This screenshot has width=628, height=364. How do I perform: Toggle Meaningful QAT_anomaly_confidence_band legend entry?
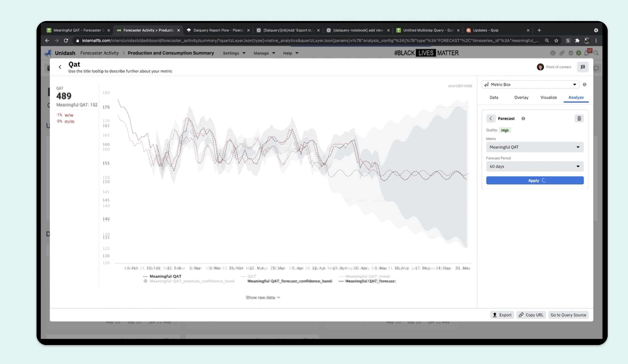pos(192,281)
